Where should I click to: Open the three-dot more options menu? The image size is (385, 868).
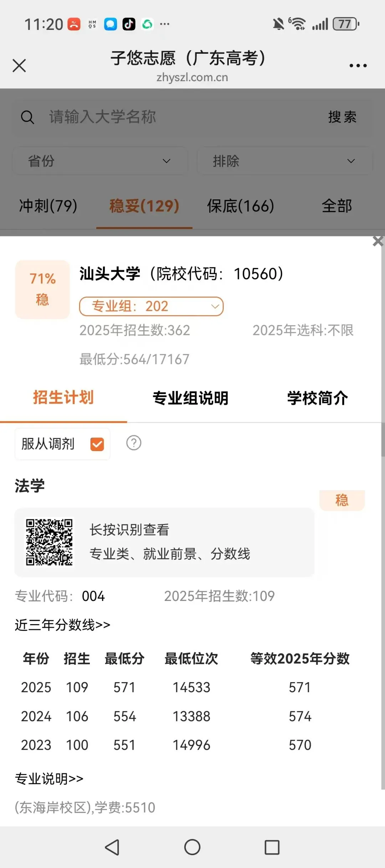pos(358,66)
